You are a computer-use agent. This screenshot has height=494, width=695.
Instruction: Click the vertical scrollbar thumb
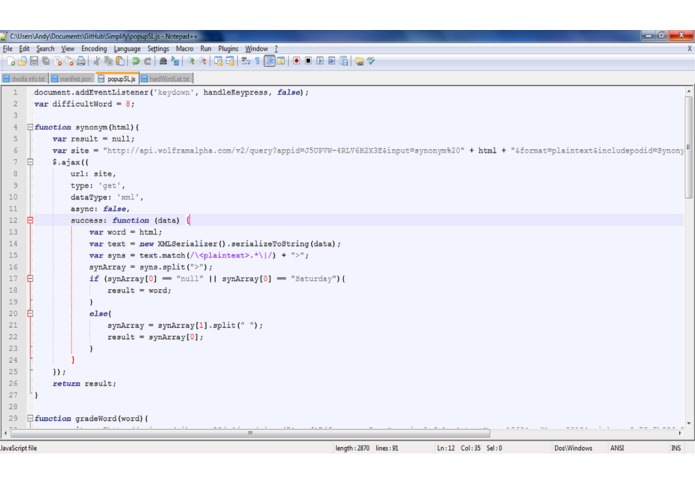point(688,147)
